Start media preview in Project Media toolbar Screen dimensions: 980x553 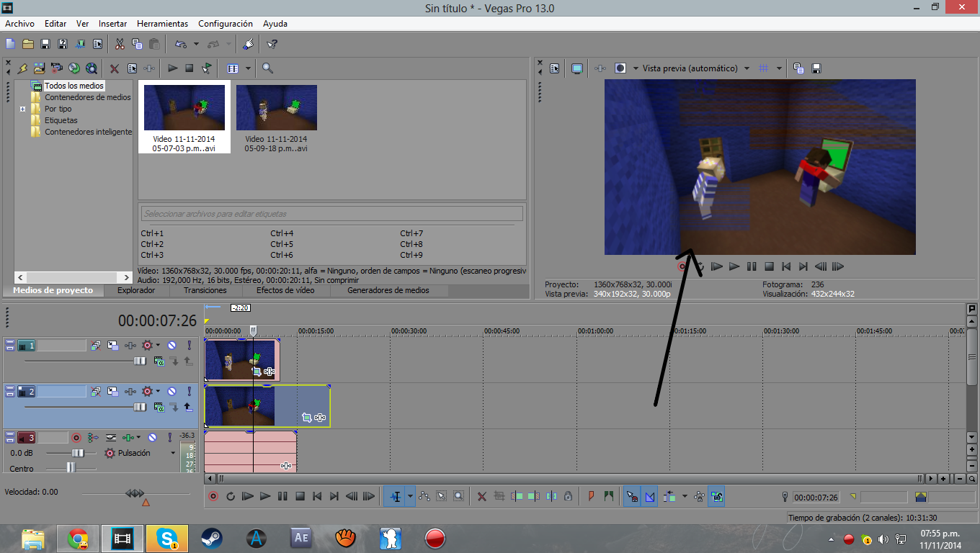click(172, 68)
